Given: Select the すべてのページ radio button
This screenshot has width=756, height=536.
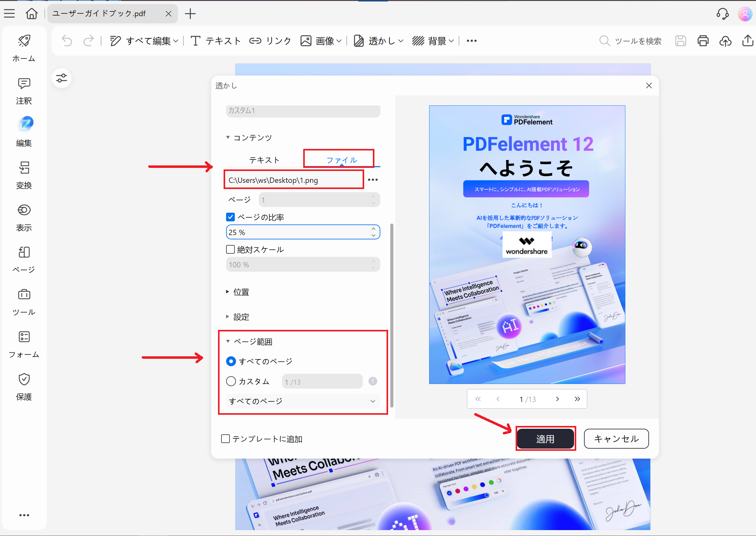Looking at the screenshot, I should click(231, 361).
